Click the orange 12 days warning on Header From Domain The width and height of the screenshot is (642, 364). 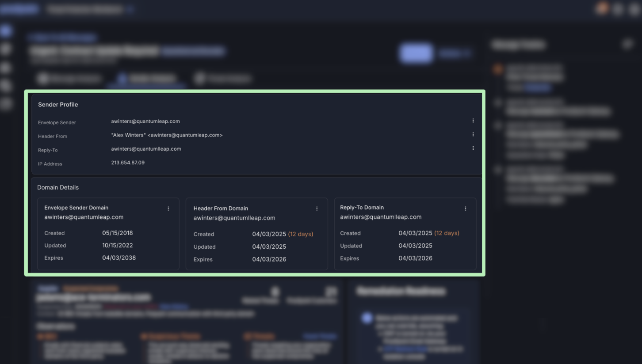(x=301, y=234)
